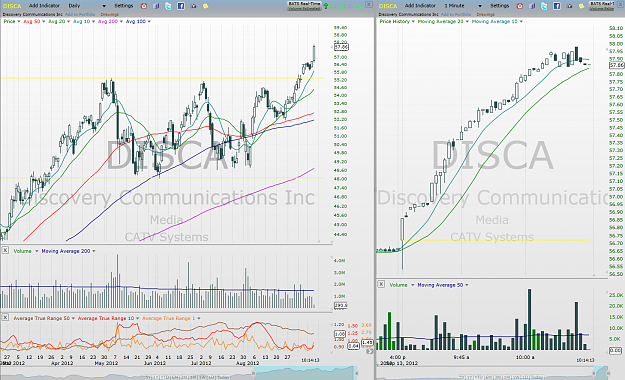Click Add to Portfolio link in the daily chart
Image resolution: width=625 pixels, height=380 pixels.
click(x=80, y=14)
